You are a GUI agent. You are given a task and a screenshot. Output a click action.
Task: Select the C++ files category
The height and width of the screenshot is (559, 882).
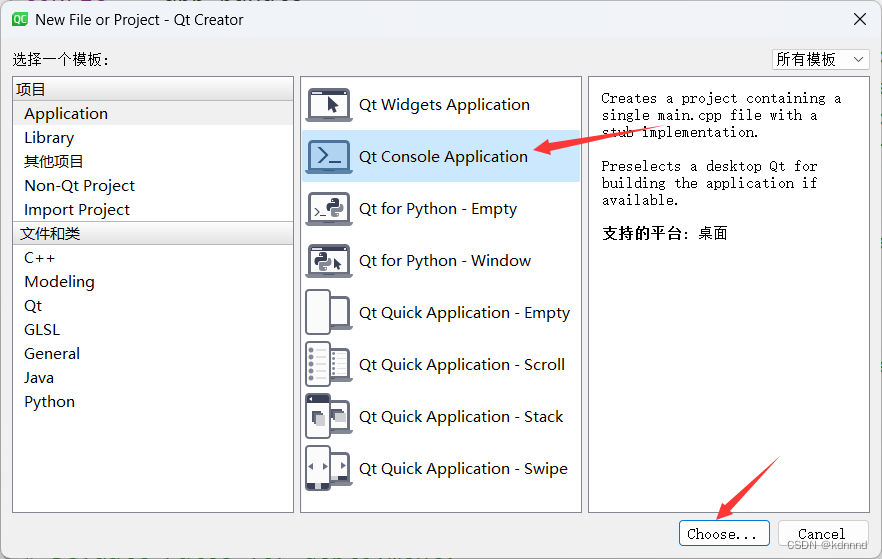(x=152, y=258)
